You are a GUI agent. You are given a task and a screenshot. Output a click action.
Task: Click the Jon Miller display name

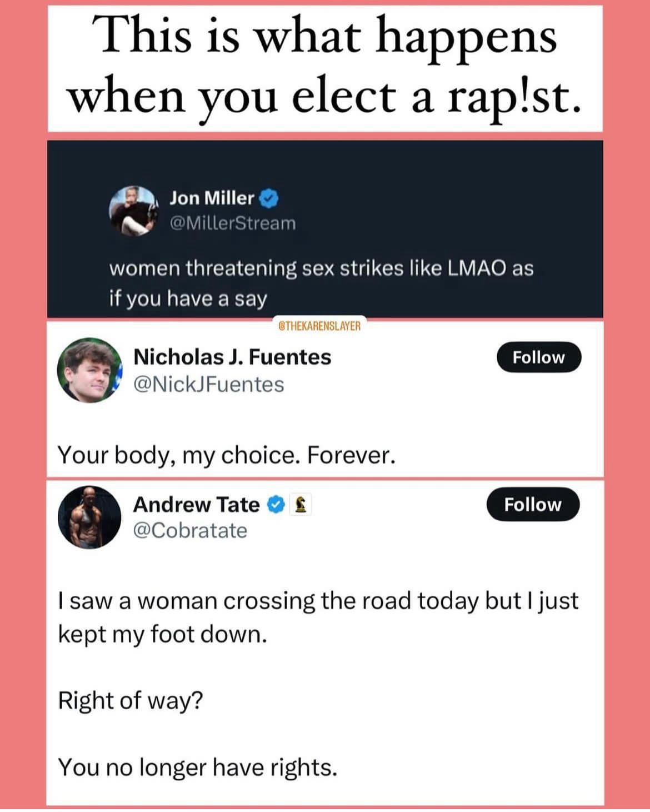pos(212,198)
